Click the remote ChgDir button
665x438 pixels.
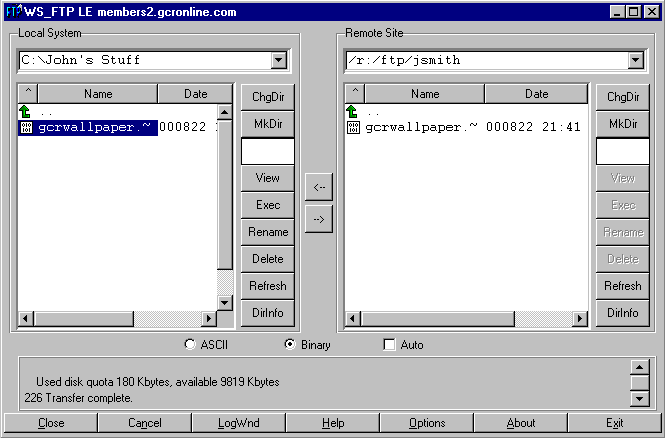(x=623, y=97)
